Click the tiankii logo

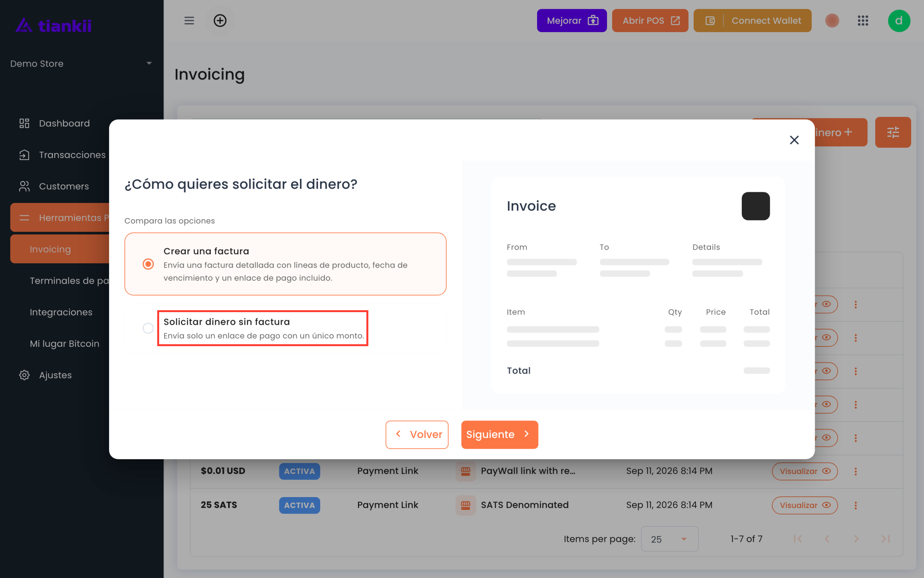(x=53, y=25)
